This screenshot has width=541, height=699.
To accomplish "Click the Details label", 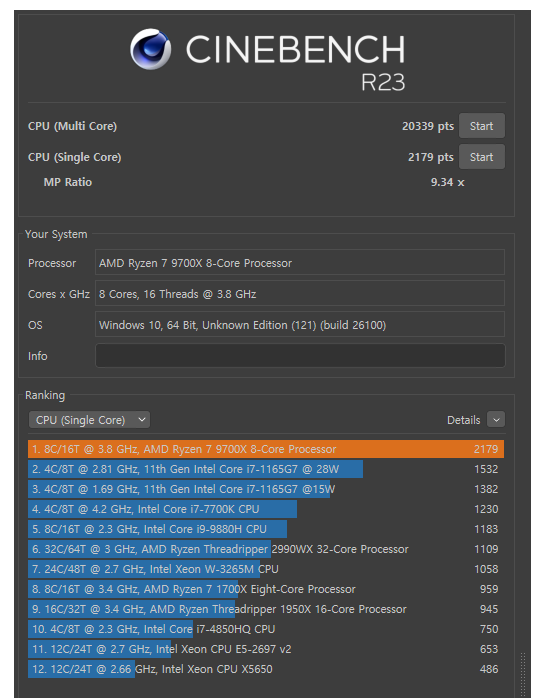I will [x=463, y=420].
